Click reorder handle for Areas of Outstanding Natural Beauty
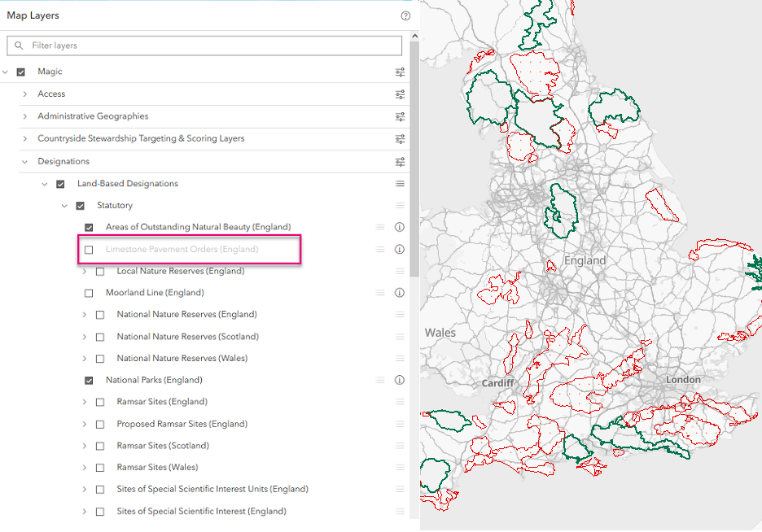 380,227
